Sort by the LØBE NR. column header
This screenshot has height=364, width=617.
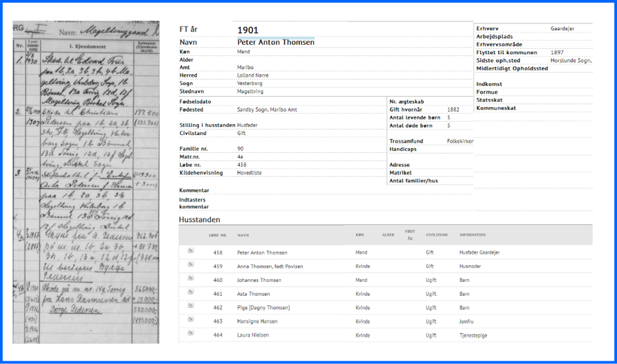pyautogui.click(x=218, y=235)
